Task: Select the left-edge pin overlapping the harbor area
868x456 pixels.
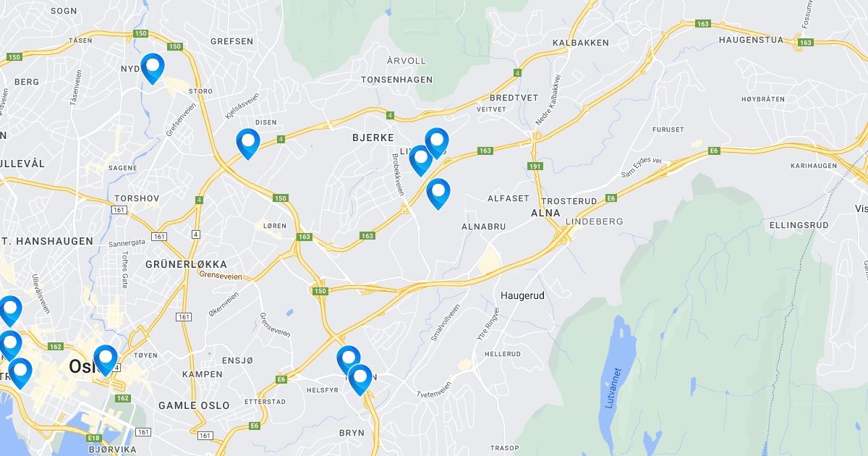Action: tap(20, 373)
